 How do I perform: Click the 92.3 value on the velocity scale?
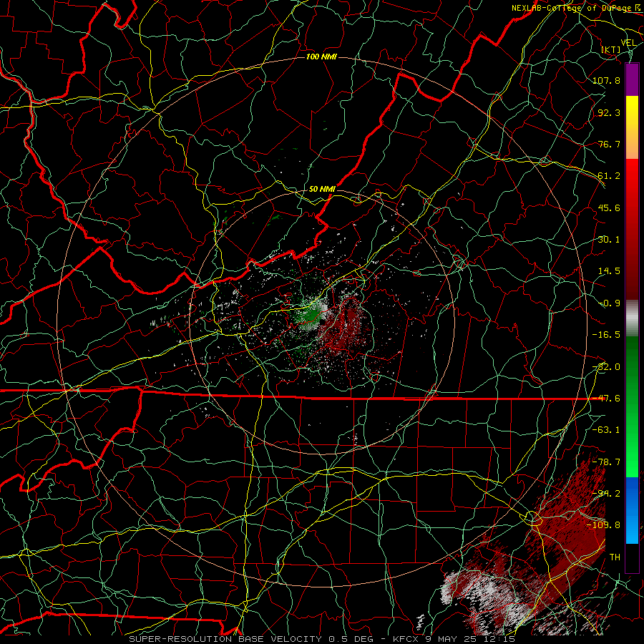click(x=609, y=112)
